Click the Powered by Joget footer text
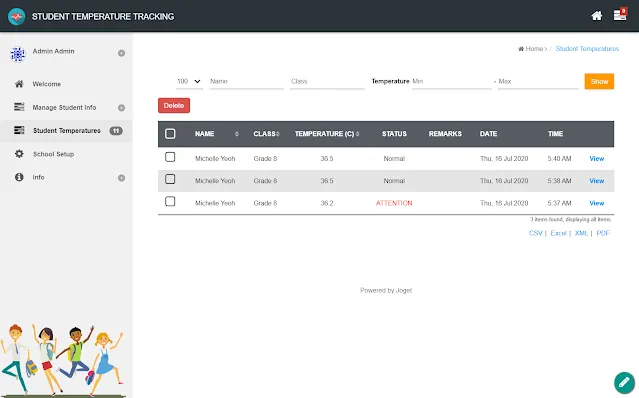The image size is (639, 398). [386, 290]
